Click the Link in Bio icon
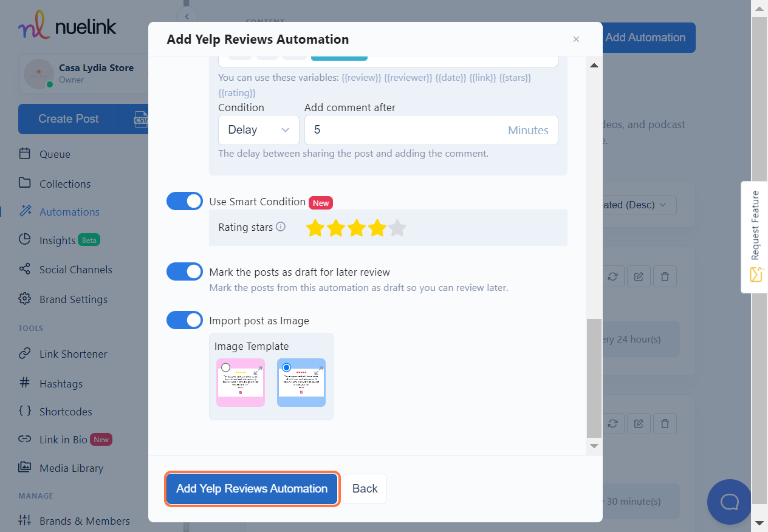The image size is (768, 532). click(x=24, y=439)
